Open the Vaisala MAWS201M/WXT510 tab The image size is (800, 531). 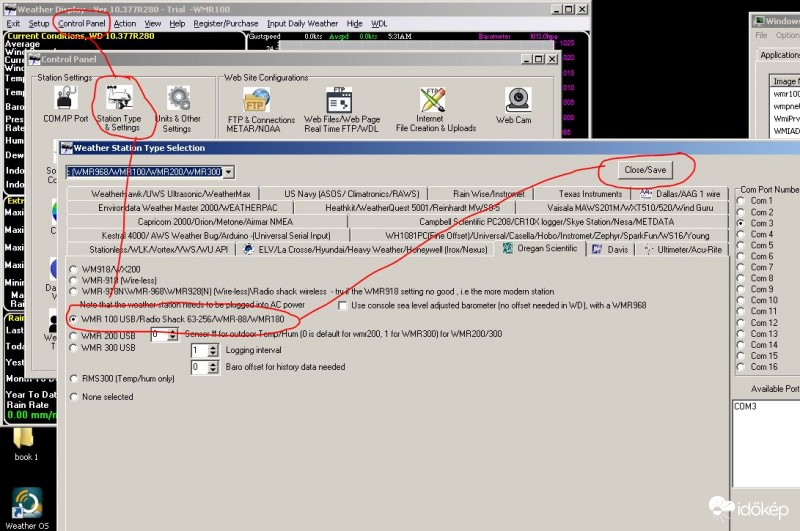[x=622, y=208]
